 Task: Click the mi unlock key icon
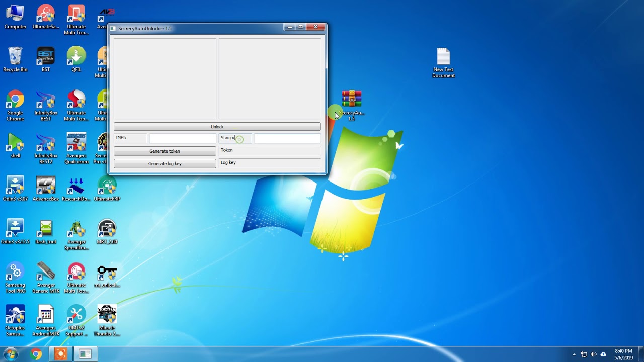(x=107, y=276)
